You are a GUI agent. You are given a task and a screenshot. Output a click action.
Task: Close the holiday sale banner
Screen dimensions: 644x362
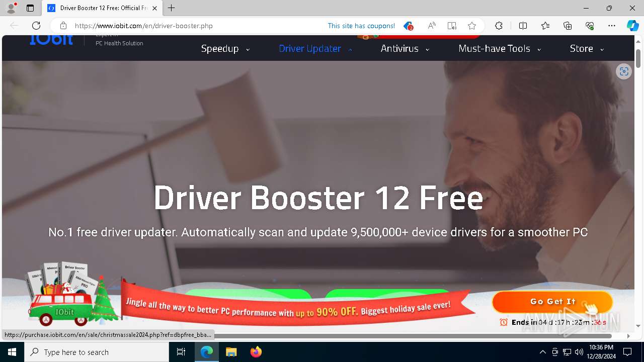[x=627, y=287]
